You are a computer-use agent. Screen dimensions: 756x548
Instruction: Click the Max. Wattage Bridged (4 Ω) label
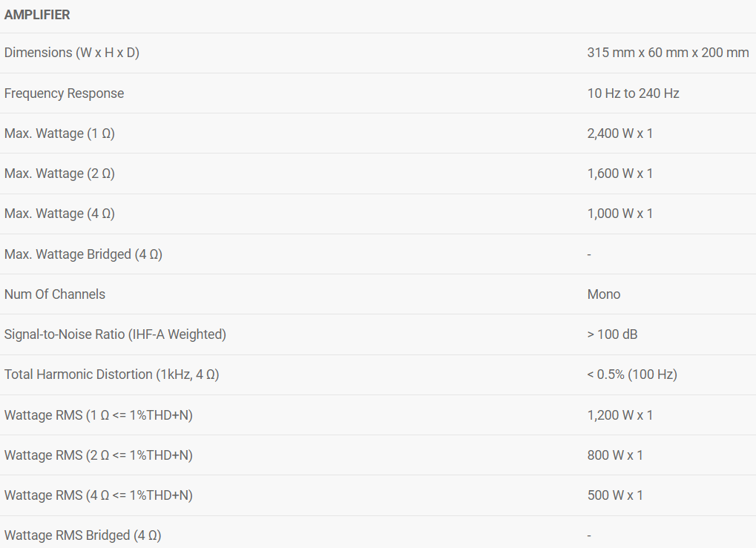coord(83,254)
